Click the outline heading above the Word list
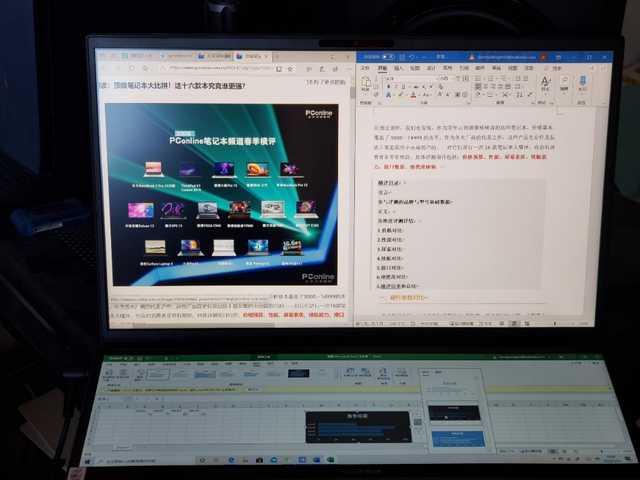Viewport: 640px width, 480px height. tap(390, 183)
